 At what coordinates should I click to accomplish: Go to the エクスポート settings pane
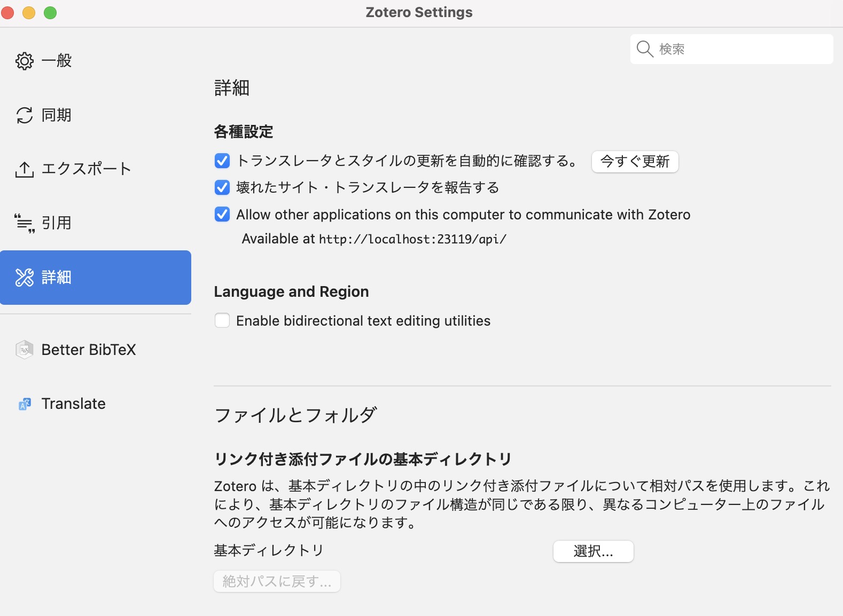(87, 169)
